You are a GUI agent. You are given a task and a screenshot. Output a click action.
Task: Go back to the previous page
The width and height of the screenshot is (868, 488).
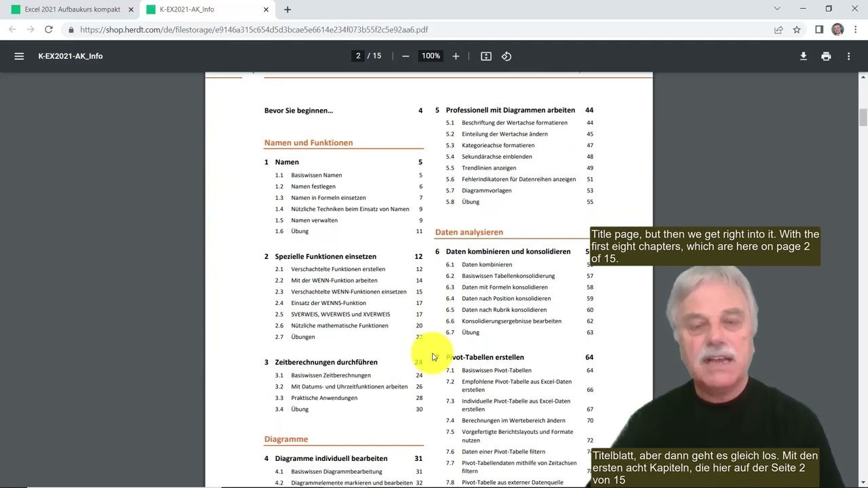coord(12,30)
